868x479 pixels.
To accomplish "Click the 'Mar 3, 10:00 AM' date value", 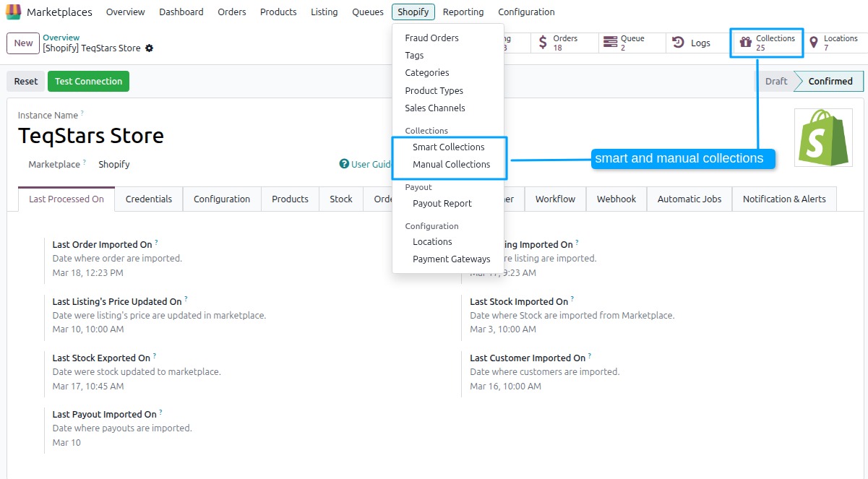I will pyautogui.click(x=503, y=329).
